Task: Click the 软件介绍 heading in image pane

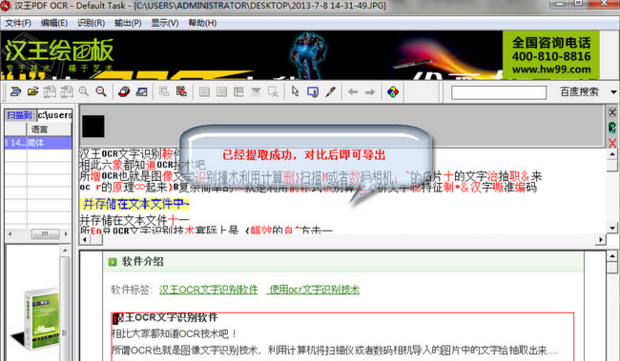Action: (142, 262)
